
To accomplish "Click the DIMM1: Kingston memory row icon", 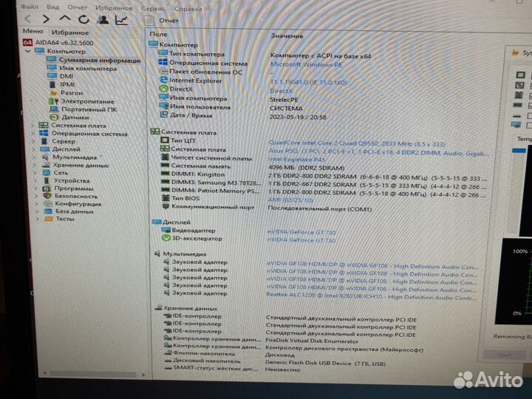I will pyautogui.click(x=165, y=174).
